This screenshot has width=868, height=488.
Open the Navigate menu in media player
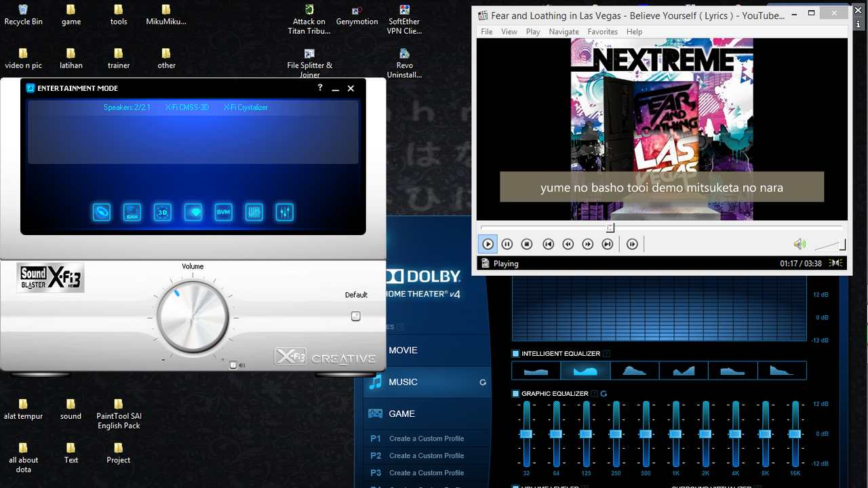tap(564, 32)
